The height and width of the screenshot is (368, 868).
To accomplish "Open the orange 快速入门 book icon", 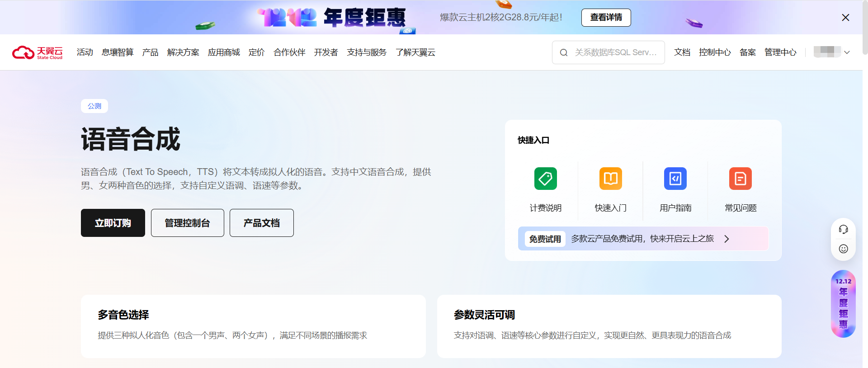I will [x=611, y=179].
